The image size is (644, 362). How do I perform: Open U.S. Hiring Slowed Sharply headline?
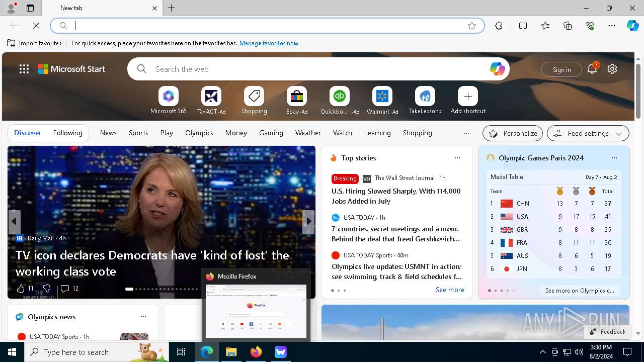click(396, 196)
